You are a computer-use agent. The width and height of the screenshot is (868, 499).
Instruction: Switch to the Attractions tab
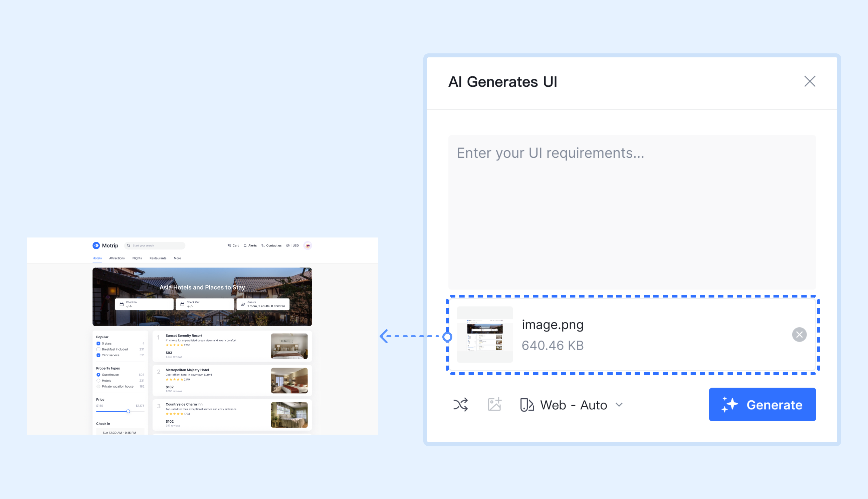(117, 258)
